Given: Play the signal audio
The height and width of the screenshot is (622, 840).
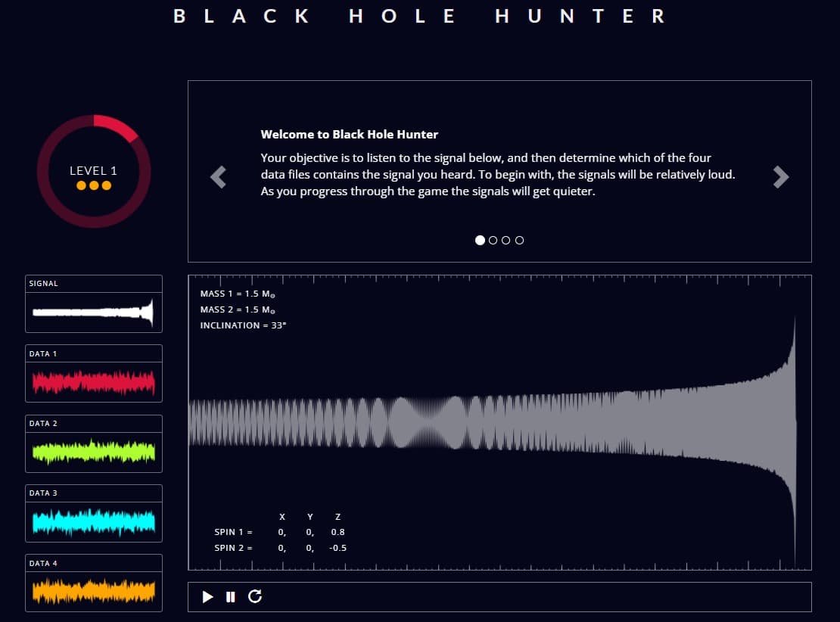Looking at the screenshot, I should point(208,597).
